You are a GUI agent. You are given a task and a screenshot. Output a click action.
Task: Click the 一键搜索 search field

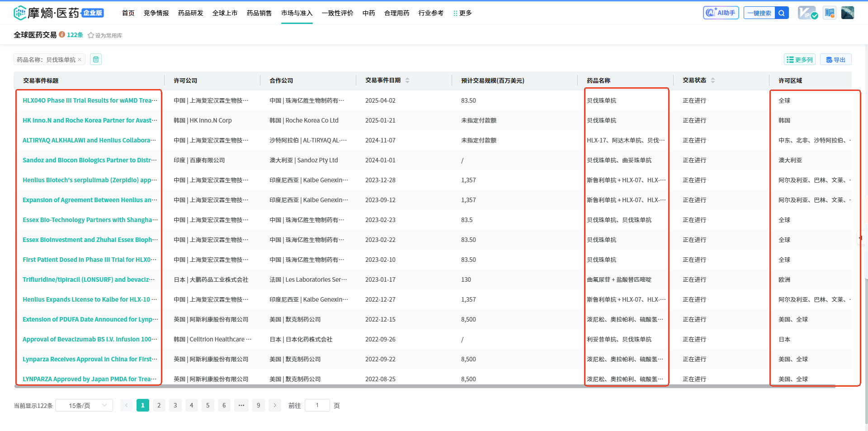759,13
